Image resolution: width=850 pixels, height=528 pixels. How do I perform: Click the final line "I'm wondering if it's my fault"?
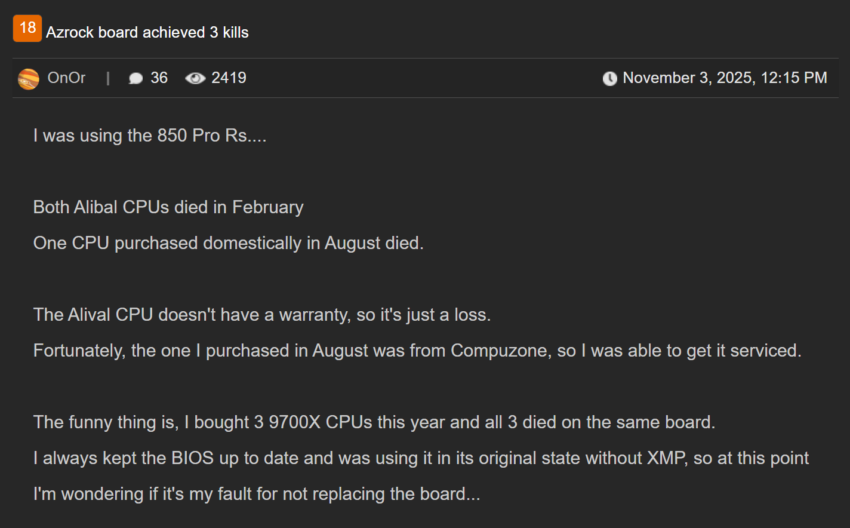click(257, 494)
